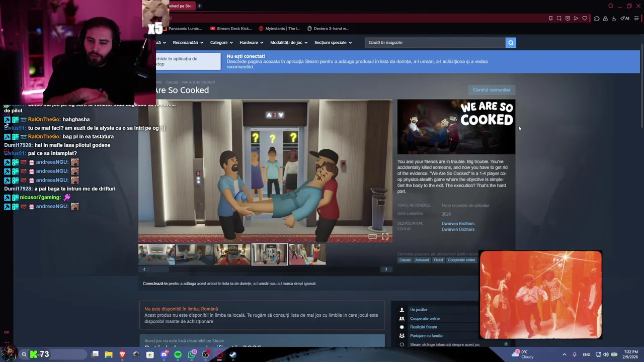The image size is (644, 362).
Task: Click the left arrow of screenshot carousel
Action: tap(144, 269)
